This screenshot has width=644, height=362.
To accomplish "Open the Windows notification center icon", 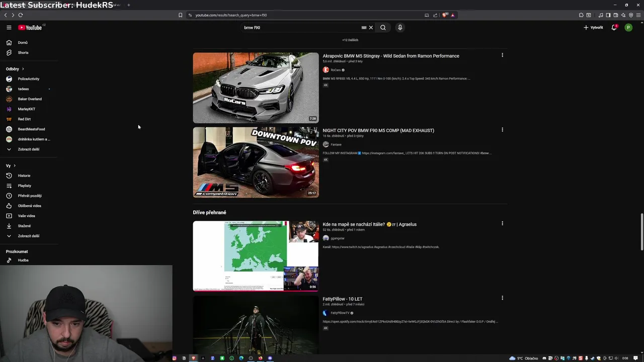I will [x=636, y=358].
